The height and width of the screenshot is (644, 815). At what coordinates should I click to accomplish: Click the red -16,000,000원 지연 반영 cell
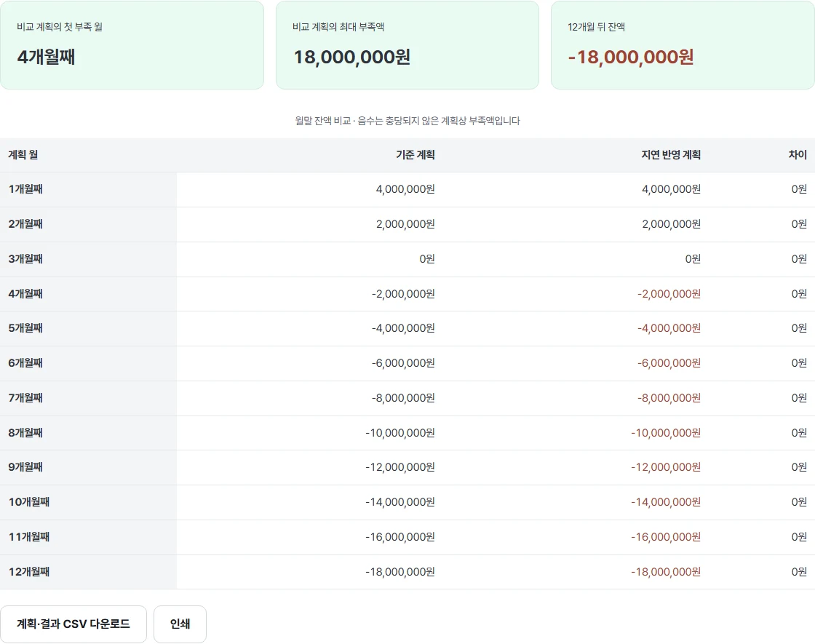(x=666, y=536)
